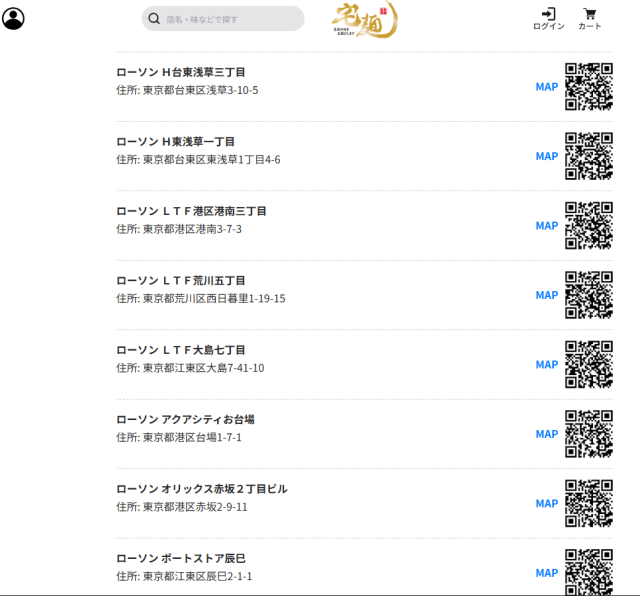Click QR code for LTF港区港南三丁目 store

pos(589,225)
